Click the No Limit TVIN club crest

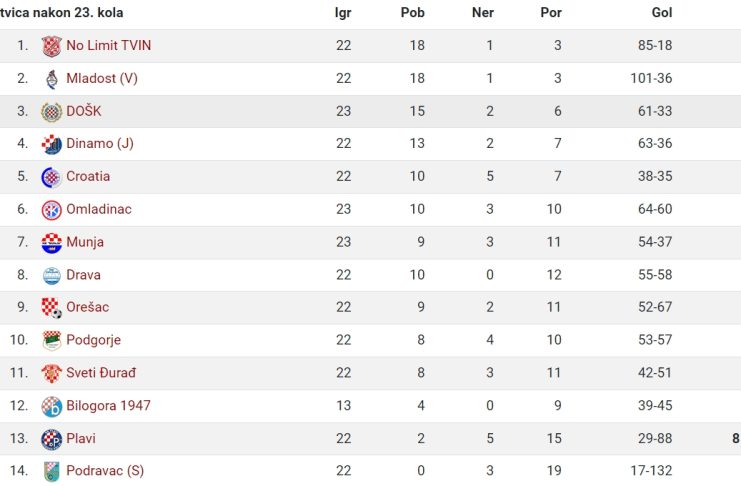[52, 46]
